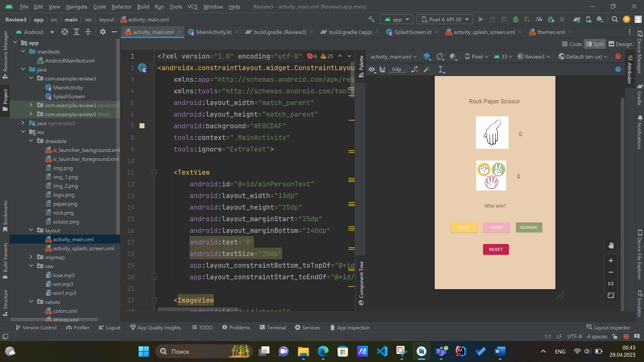
Task: Open the VCS menu
Action: pos(193,7)
